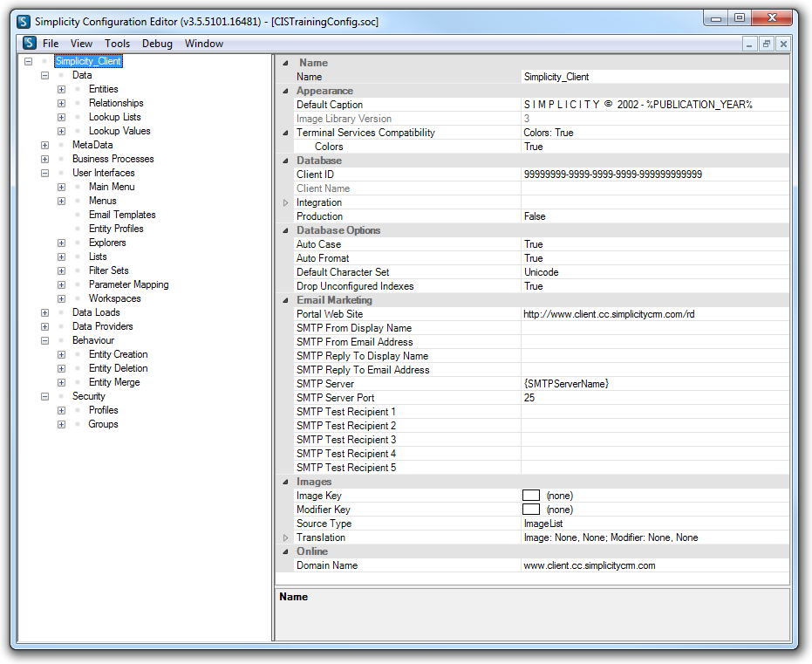Click the Portal Web Site URL value

coord(655,314)
